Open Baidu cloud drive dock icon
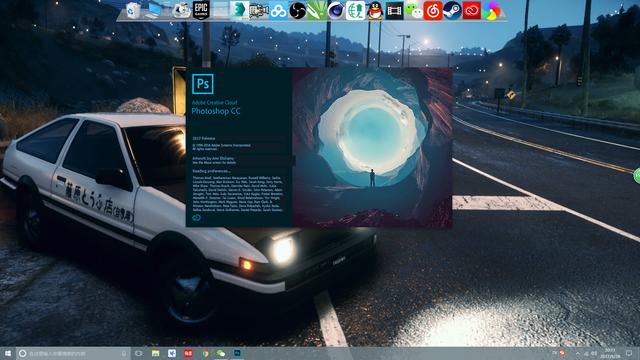This screenshot has width=640, height=360. click(x=278, y=11)
